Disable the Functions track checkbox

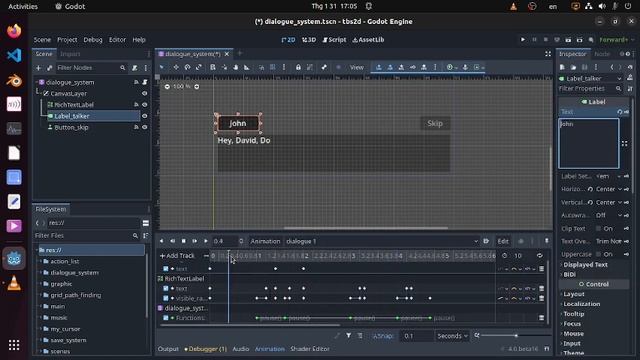(x=166, y=318)
